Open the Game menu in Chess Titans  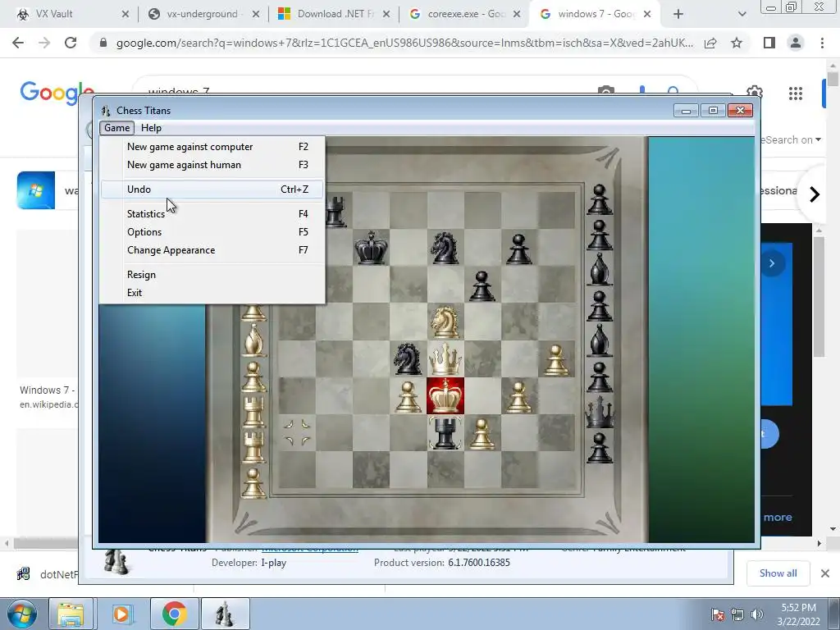116,127
